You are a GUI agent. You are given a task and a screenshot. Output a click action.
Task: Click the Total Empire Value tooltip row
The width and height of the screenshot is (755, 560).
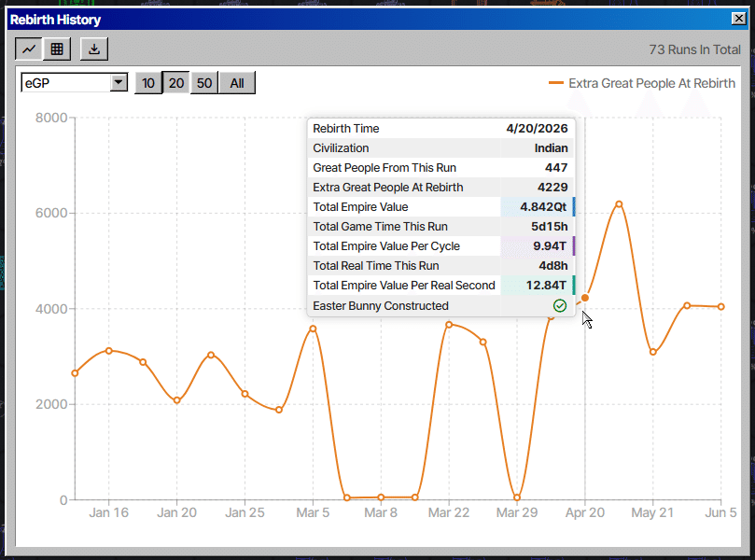(x=441, y=206)
